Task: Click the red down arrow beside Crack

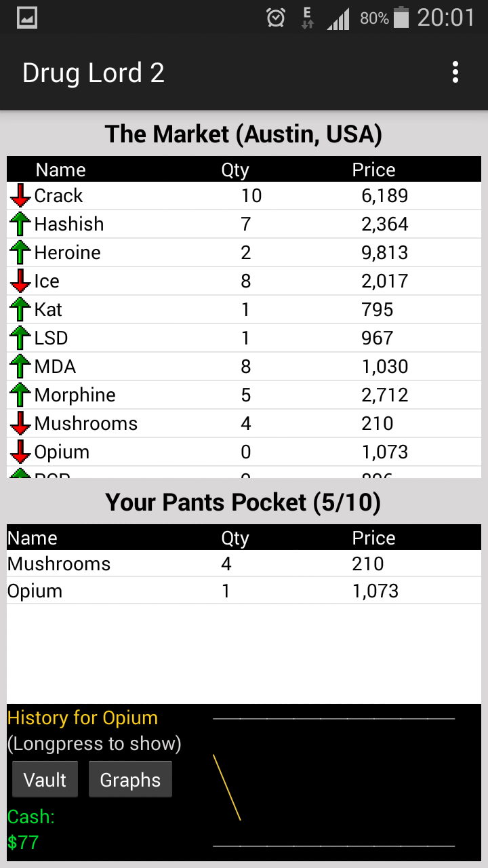Action: (20, 195)
